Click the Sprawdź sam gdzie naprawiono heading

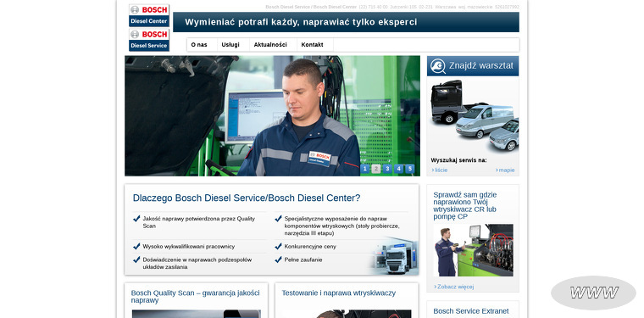464,205
